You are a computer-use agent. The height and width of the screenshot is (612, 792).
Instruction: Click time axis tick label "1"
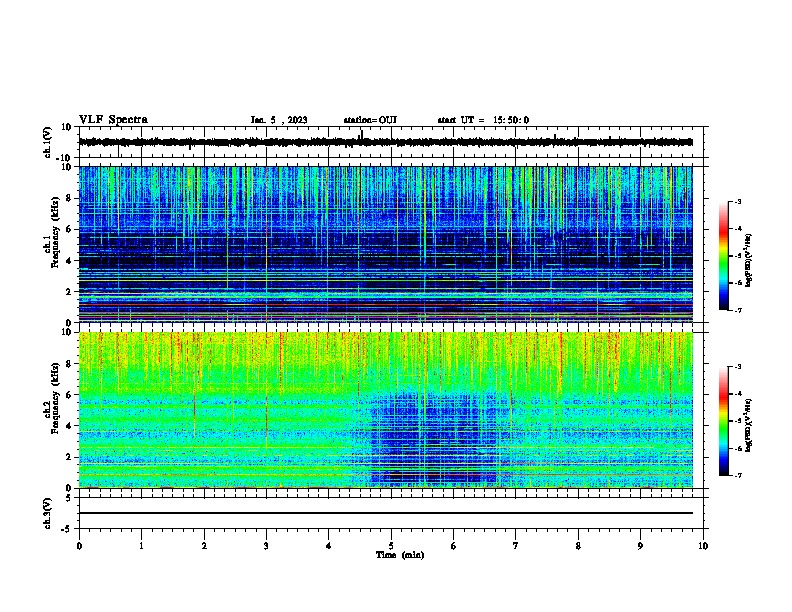point(141,546)
